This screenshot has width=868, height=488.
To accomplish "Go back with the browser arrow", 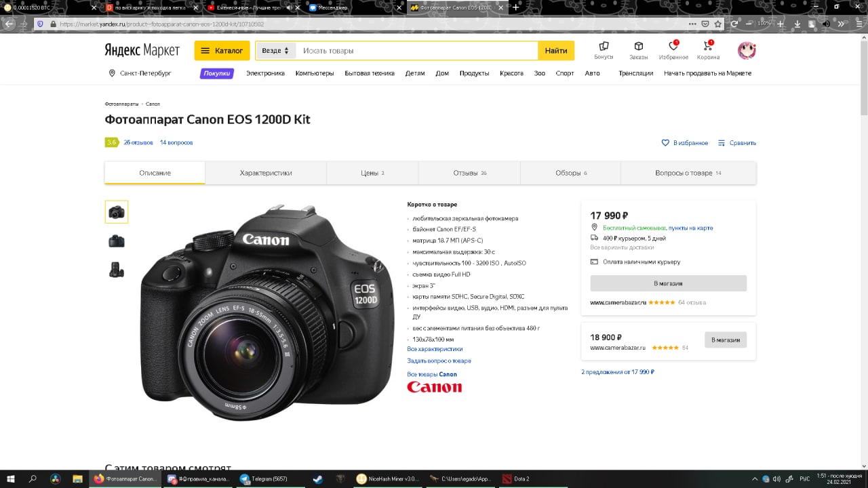I will 8,24.
